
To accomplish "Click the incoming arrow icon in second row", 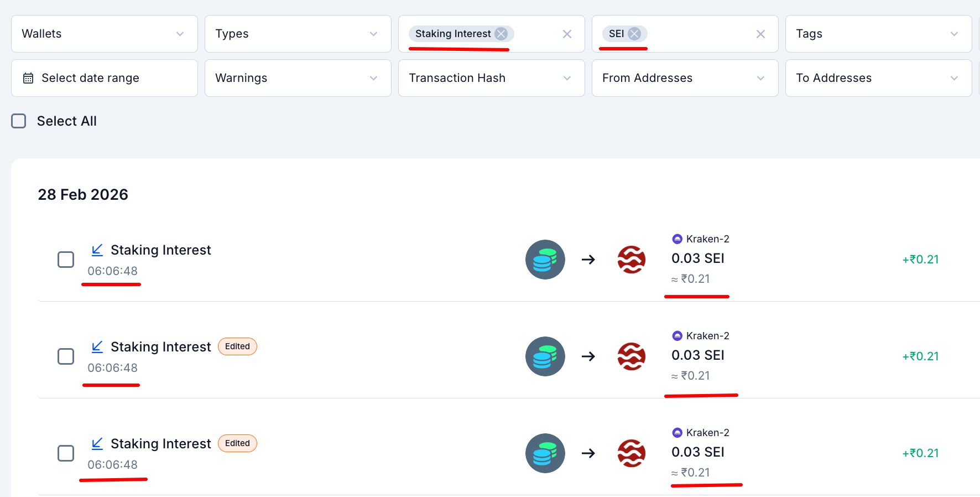I will [97, 347].
